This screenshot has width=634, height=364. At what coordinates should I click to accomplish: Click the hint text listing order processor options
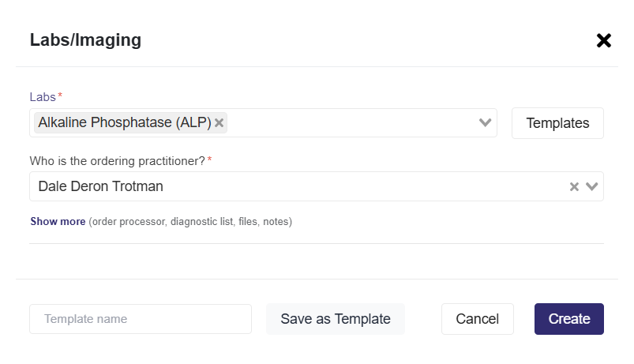click(190, 222)
